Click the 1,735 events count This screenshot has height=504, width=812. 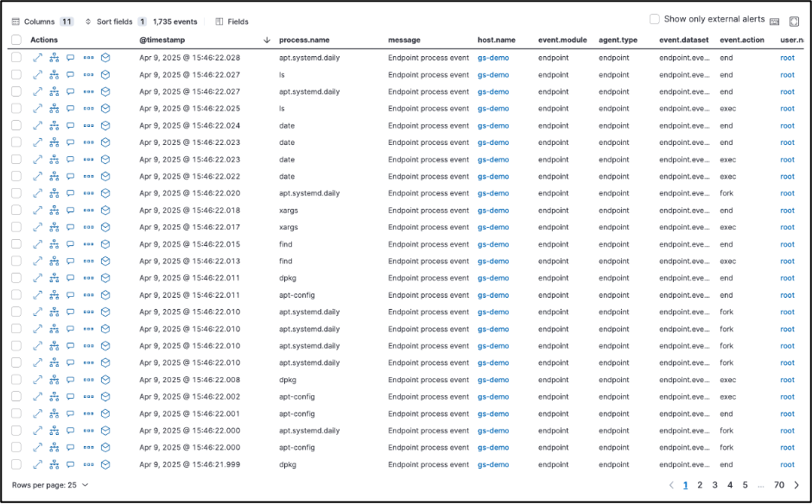pyautogui.click(x=175, y=22)
